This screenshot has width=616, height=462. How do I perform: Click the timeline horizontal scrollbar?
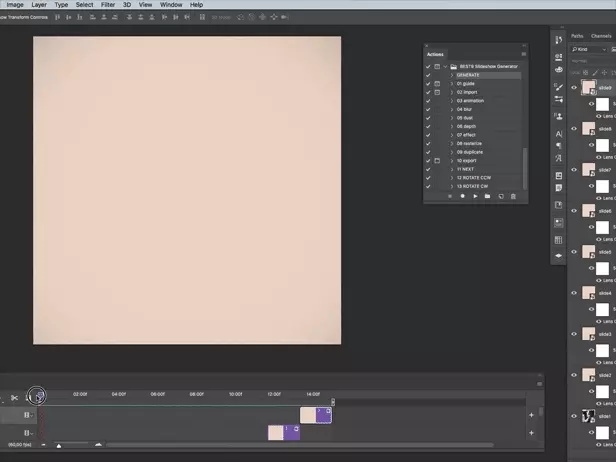[x=300, y=445]
